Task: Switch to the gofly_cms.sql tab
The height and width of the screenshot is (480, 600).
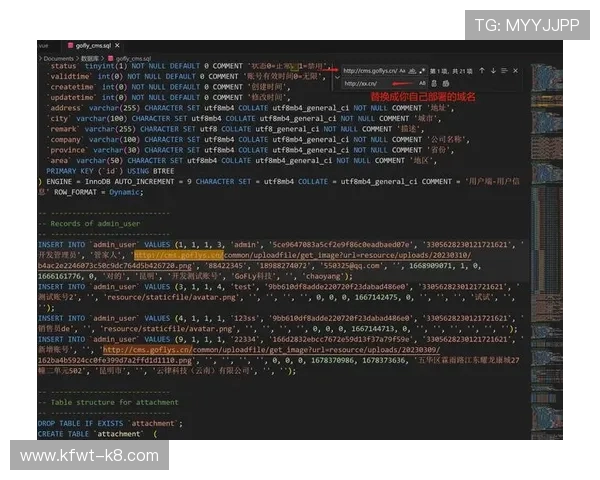Action: pos(93,46)
